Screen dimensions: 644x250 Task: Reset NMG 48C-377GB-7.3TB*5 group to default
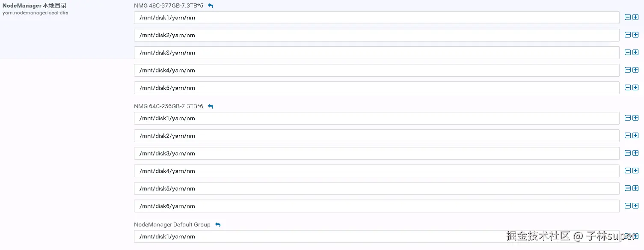(x=211, y=6)
